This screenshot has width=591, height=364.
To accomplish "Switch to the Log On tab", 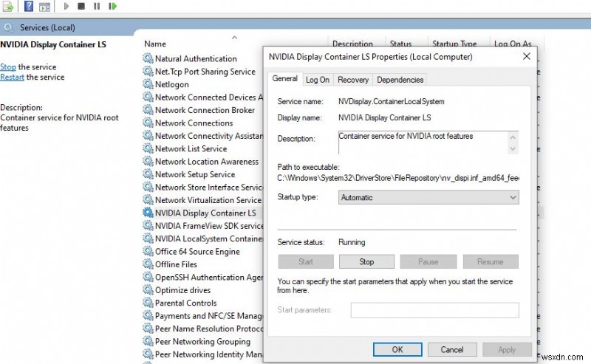I will (318, 80).
